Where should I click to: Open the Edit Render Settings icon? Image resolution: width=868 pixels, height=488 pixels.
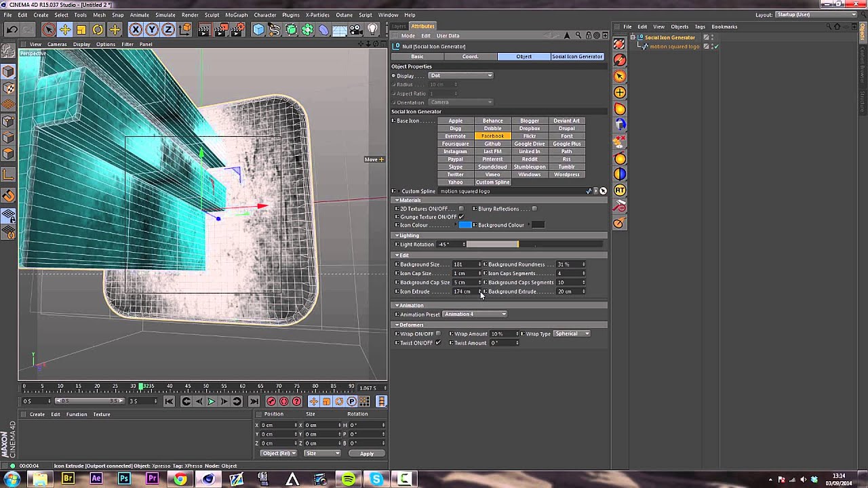click(x=237, y=29)
